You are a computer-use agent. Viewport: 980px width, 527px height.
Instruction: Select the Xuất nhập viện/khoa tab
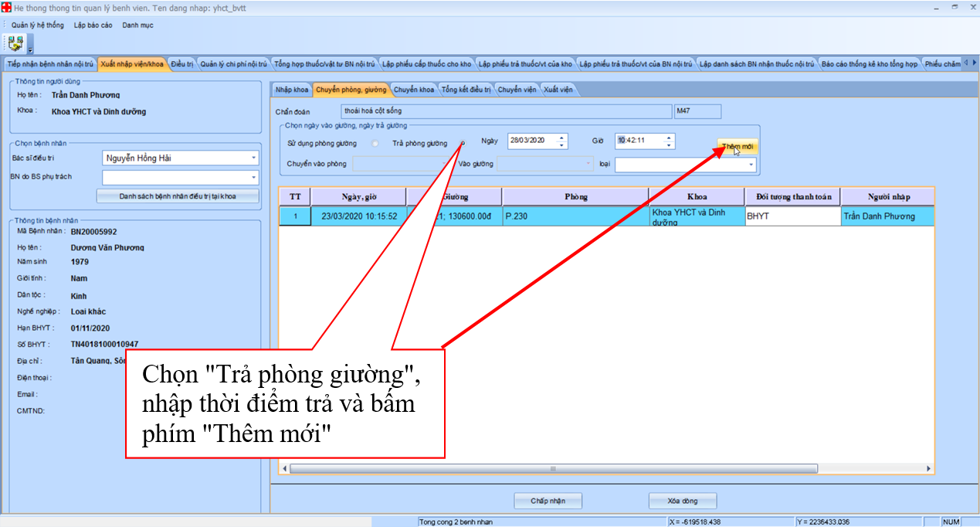click(x=132, y=63)
